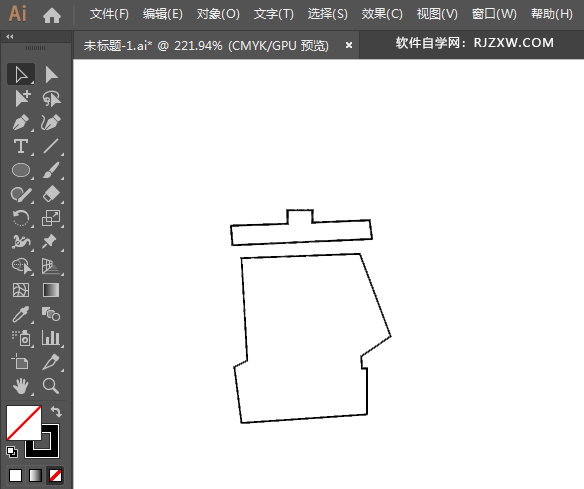Select the Eraser tool
The width and height of the screenshot is (584, 489).
(51, 194)
